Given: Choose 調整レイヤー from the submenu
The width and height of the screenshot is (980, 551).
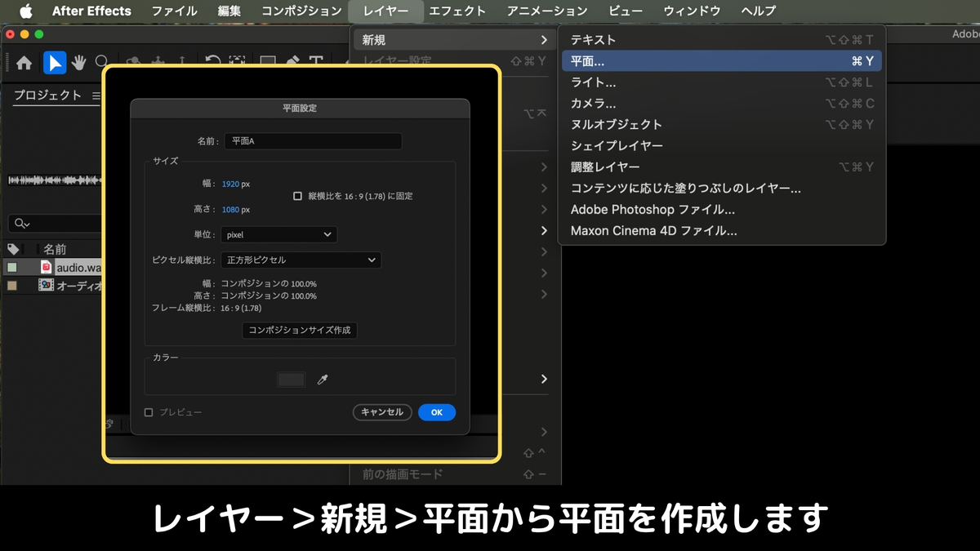Looking at the screenshot, I should coord(722,167).
